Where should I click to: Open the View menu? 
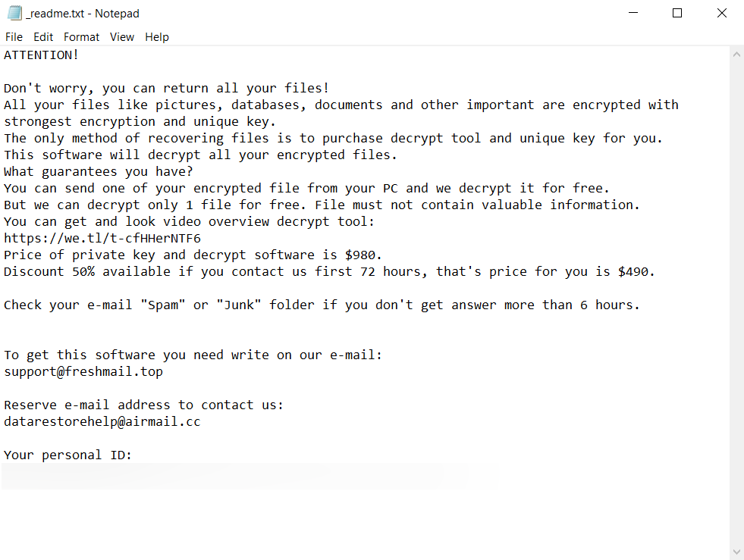[121, 37]
